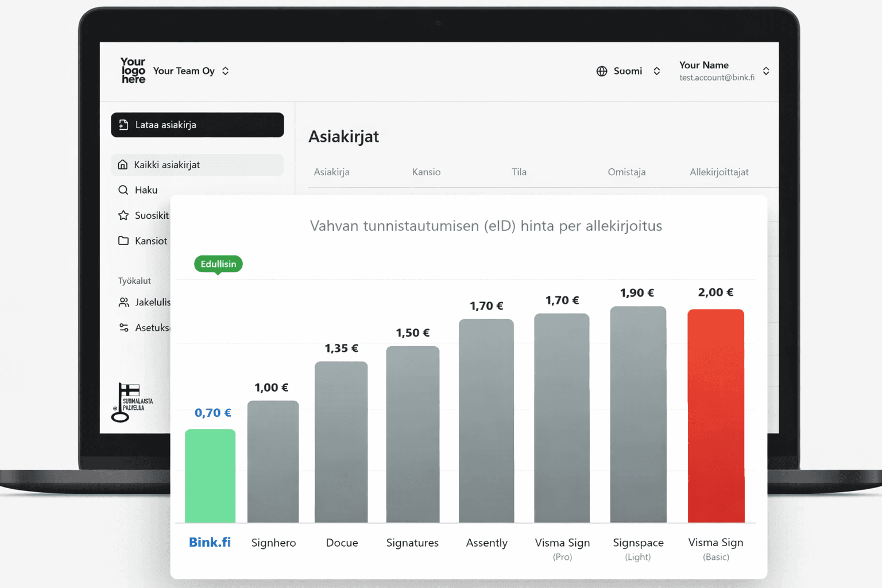Click the Allekirjoittajat column header
This screenshot has height=588, width=882.
(719, 172)
